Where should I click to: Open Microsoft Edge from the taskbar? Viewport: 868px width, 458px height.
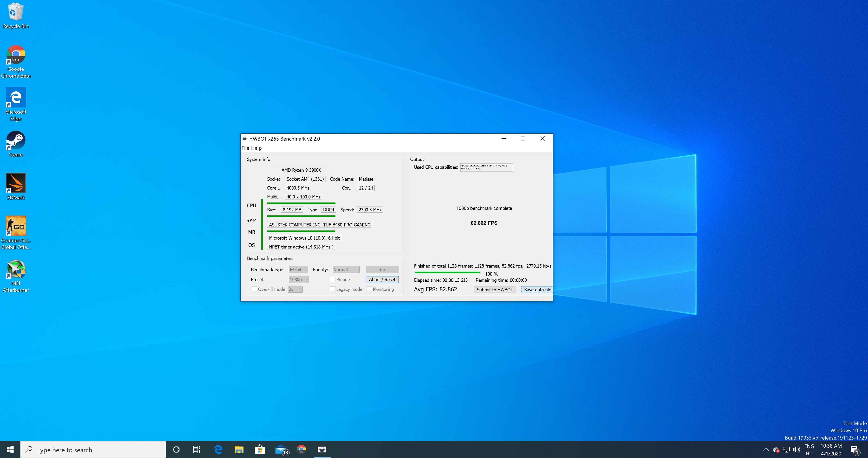218,450
